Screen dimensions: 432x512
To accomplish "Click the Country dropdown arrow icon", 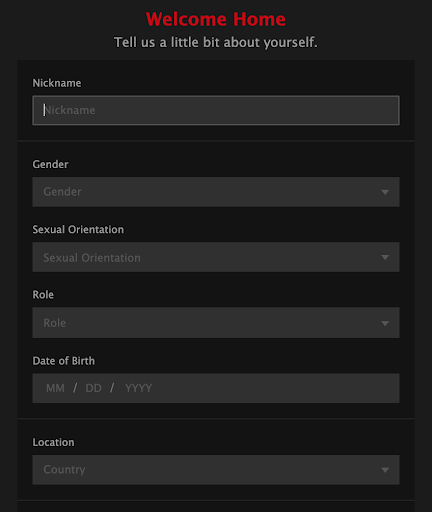I will click(385, 470).
